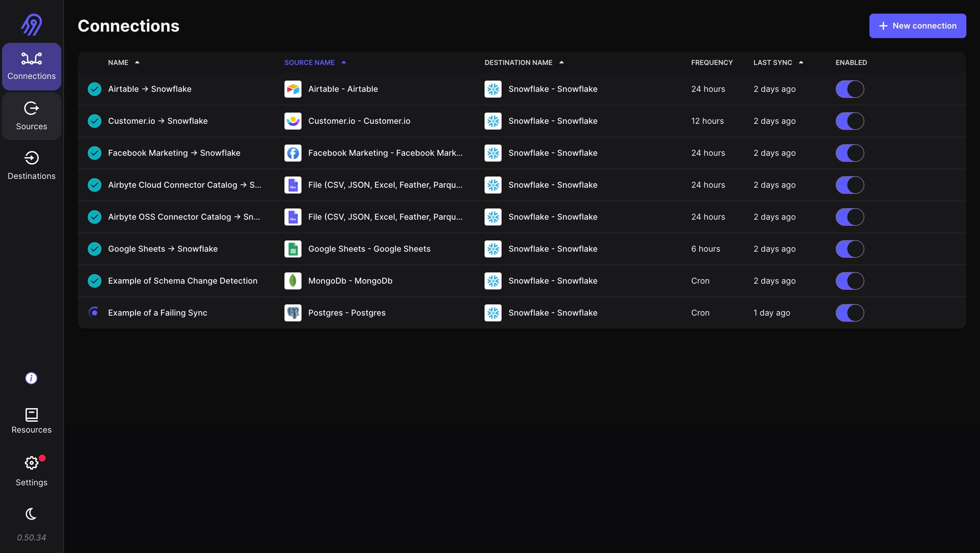The image size is (980, 553).
Task: Click the Customer.io source icon
Action: click(x=293, y=121)
